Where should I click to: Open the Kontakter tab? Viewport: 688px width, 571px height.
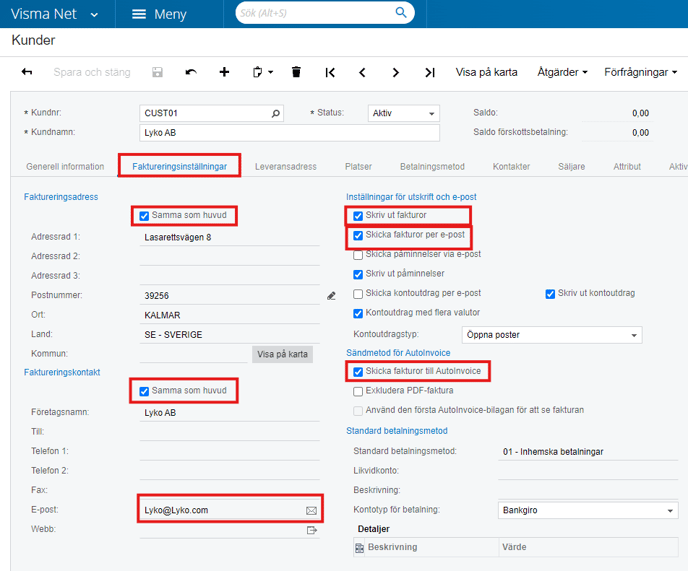(x=511, y=167)
